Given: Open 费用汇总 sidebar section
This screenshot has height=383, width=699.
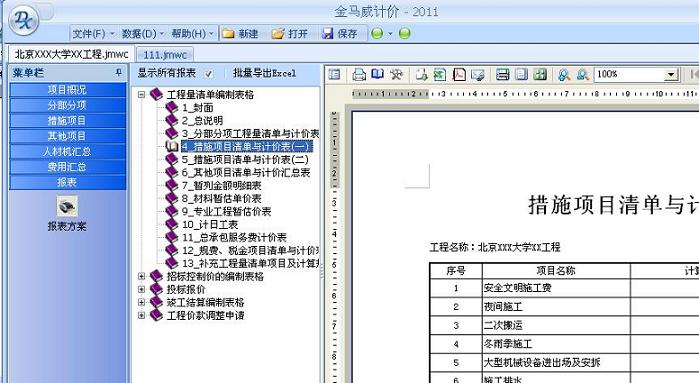Looking at the screenshot, I should pyautogui.click(x=67, y=167).
